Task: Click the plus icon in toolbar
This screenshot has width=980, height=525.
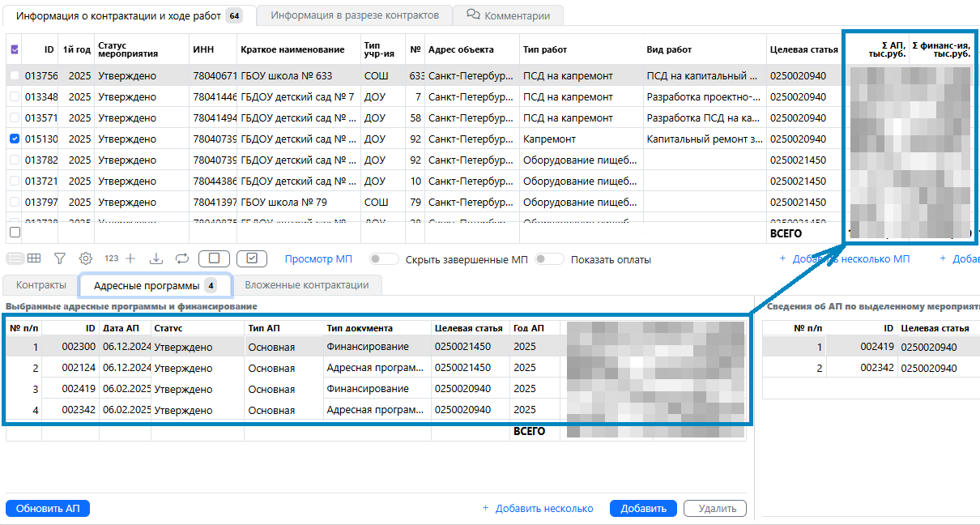Action: coord(130,258)
